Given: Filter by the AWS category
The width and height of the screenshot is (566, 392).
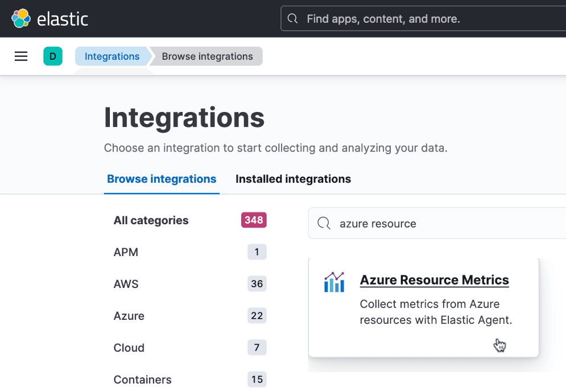Looking at the screenshot, I should [x=126, y=284].
